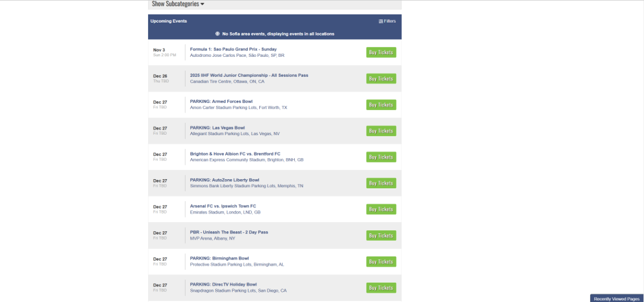Open PBR - Unleash The Beast 2 Day Pass link
Viewport: 644px width, 302px height.
tap(229, 232)
